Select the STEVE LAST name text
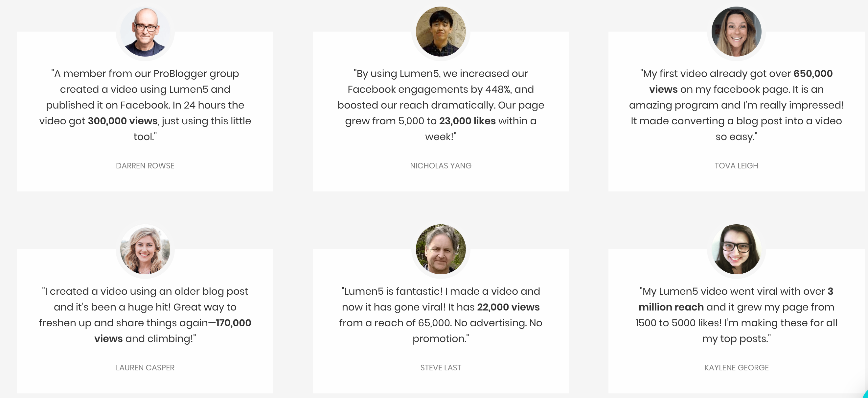The height and width of the screenshot is (398, 868). click(x=441, y=368)
